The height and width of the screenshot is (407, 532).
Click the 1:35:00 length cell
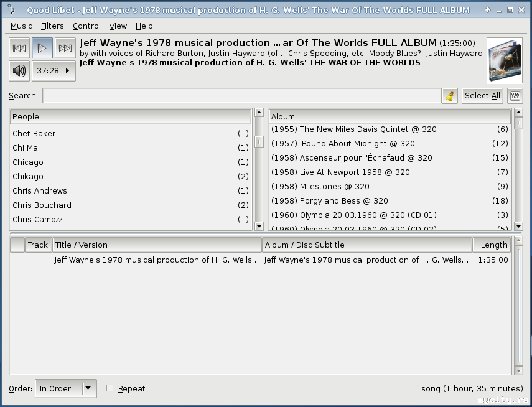(493, 260)
